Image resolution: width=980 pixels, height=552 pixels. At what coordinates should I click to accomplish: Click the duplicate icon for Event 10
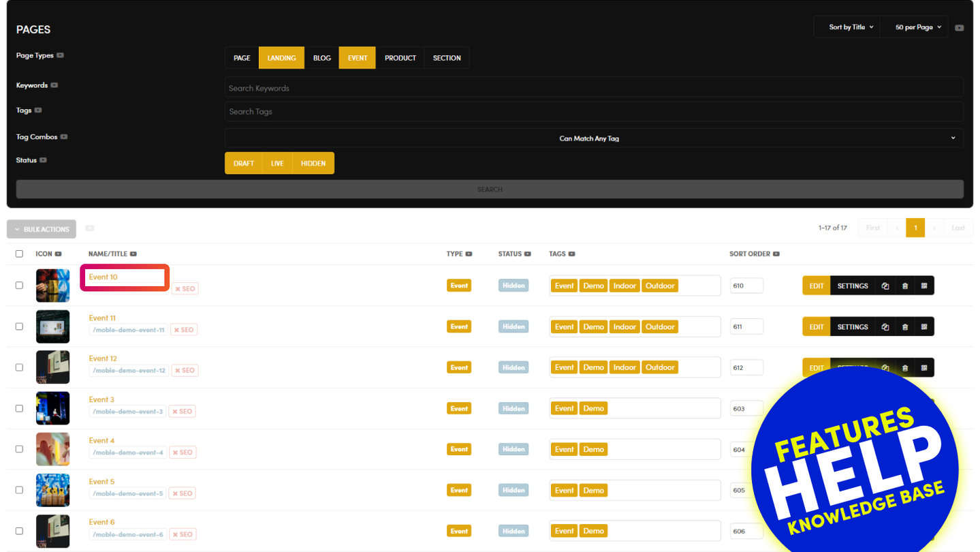tap(885, 286)
